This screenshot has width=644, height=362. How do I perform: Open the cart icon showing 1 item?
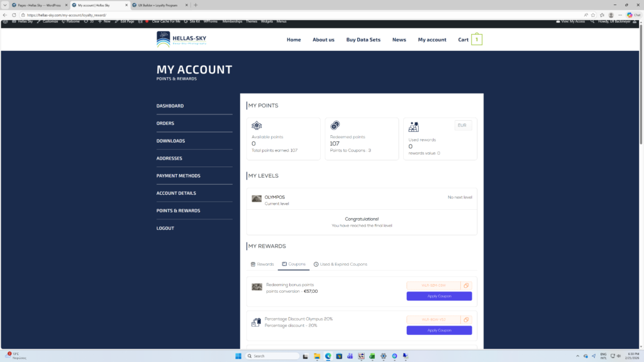pos(477,40)
